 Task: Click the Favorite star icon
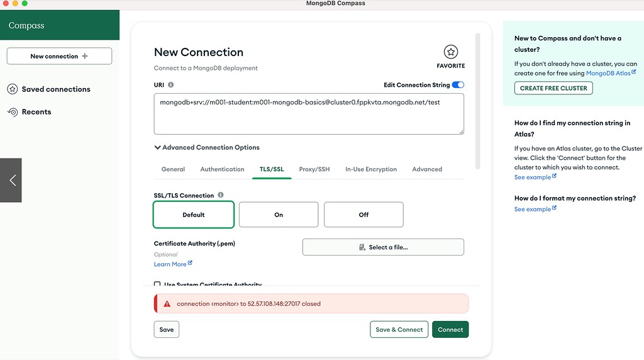(450, 53)
